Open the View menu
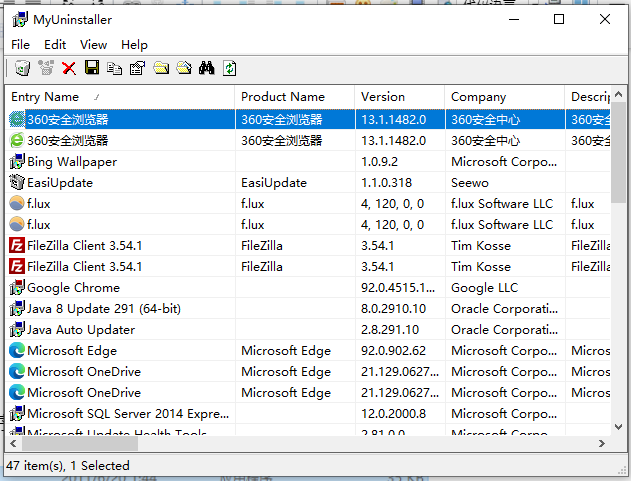Viewport: 631px width, 481px height. click(93, 44)
